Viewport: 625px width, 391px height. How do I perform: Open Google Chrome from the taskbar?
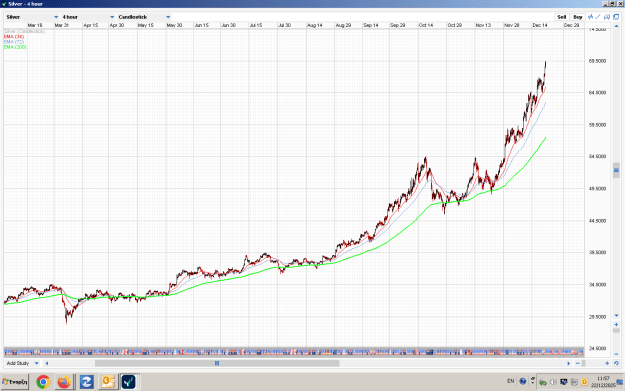click(43, 382)
